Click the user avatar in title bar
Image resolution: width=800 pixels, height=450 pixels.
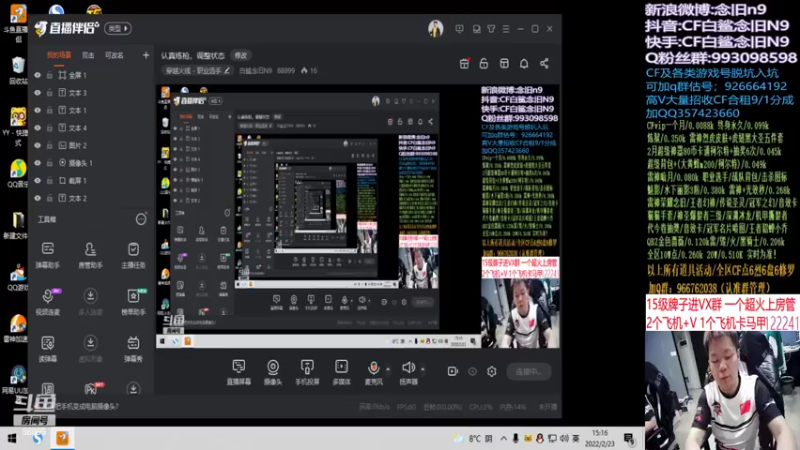coord(435,29)
